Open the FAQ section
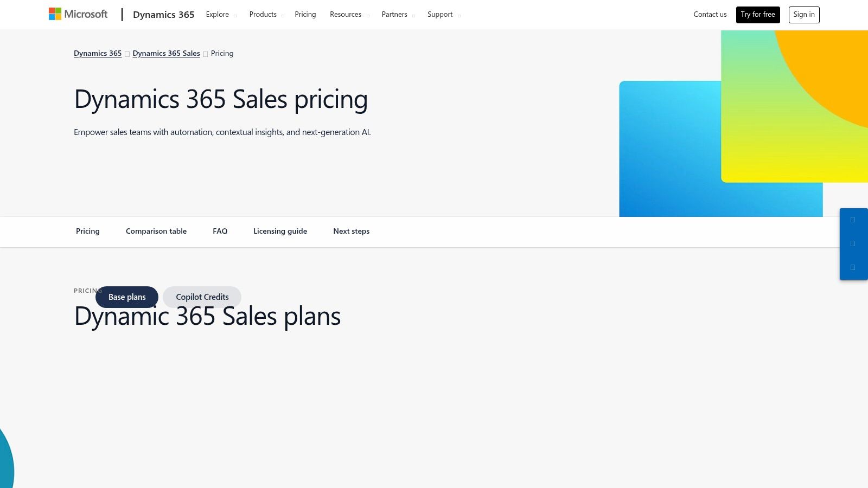Viewport: 868px width, 488px height. (220, 231)
